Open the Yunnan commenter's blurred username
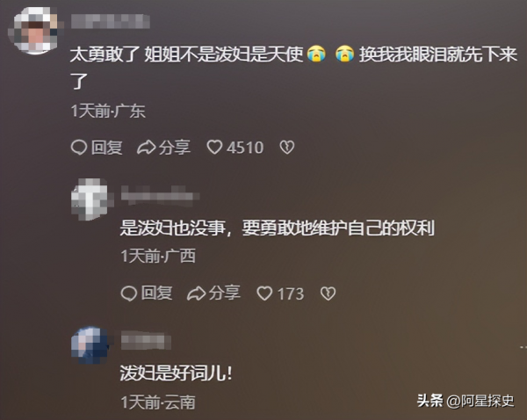The height and width of the screenshot is (420, 527). coord(146,340)
